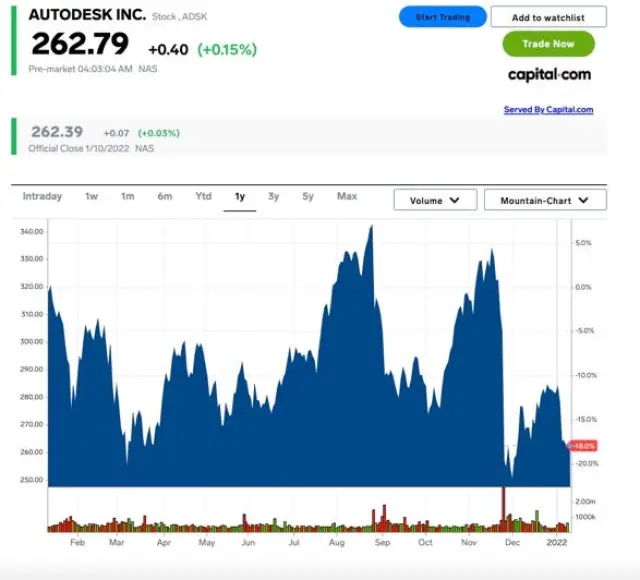Select the 1m chart range
Image resolution: width=640 pixels, height=580 pixels.
click(x=127, y=197)
